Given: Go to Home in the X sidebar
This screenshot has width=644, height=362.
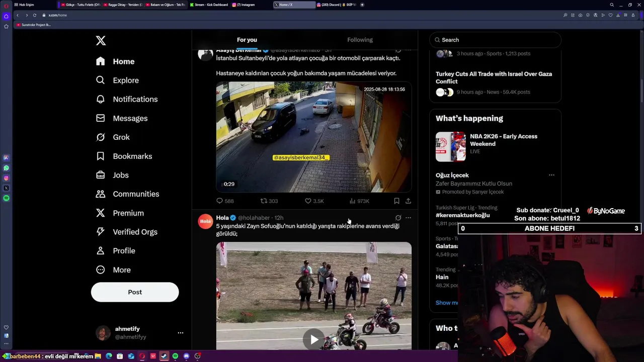Looking at the screenshot, I should coord(116,61).
